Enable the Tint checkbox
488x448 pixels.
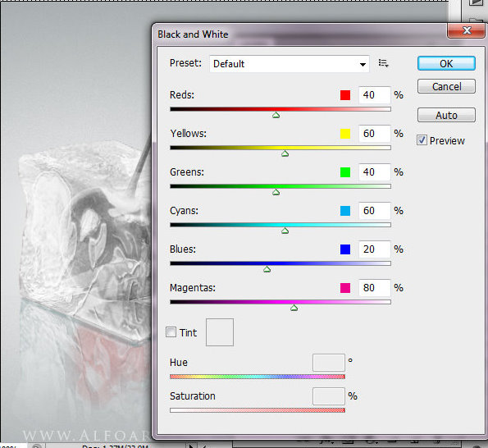pyautogui.click(x=171, y=331)
